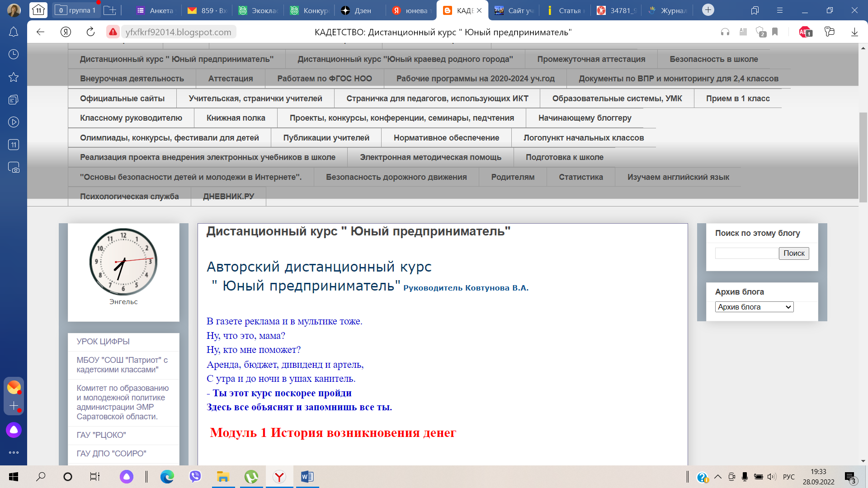Click the read aloud headphones icon
Screen dimensions: 868x488
tap(725, 32)
